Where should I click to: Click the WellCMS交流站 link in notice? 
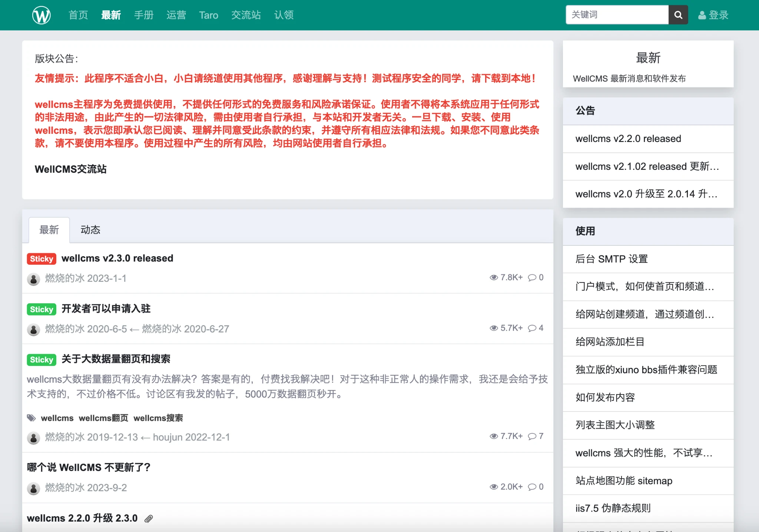(70, 169)
